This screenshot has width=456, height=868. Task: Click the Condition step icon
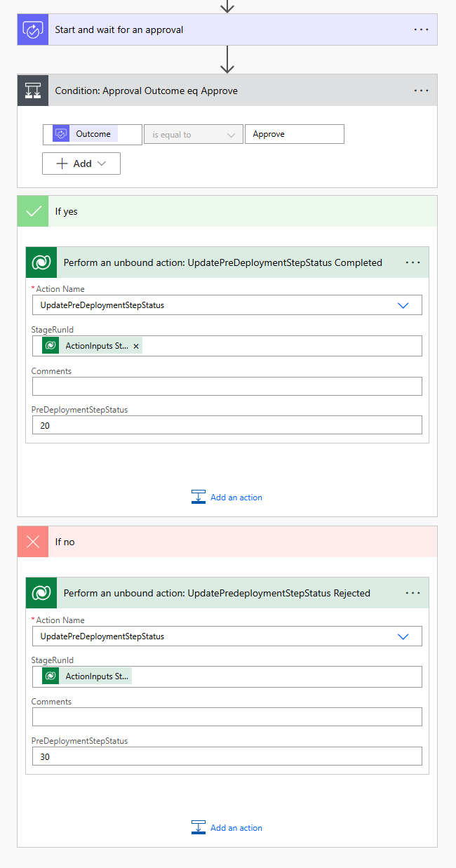pos(33,91)
